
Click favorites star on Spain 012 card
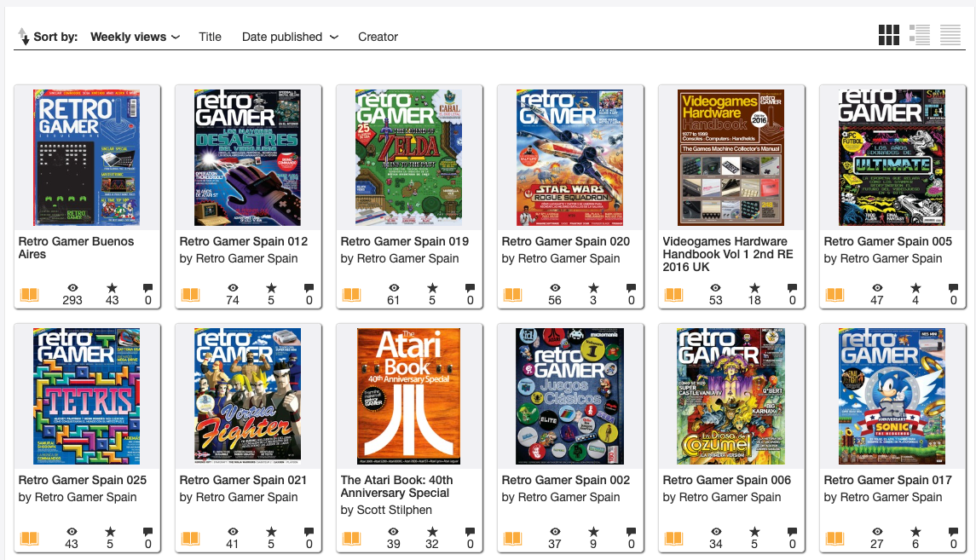click(x=271, y=287)
